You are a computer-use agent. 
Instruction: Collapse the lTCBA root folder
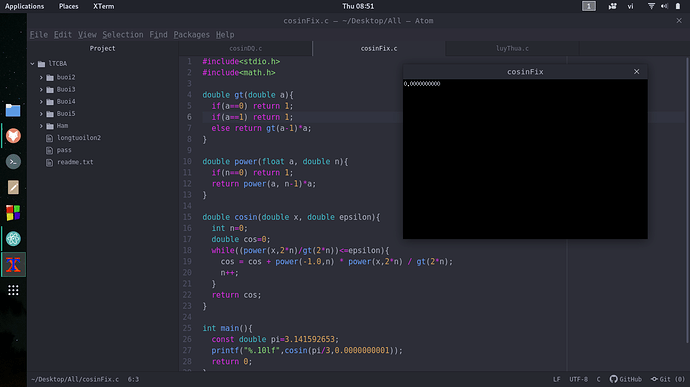[33, 64]
